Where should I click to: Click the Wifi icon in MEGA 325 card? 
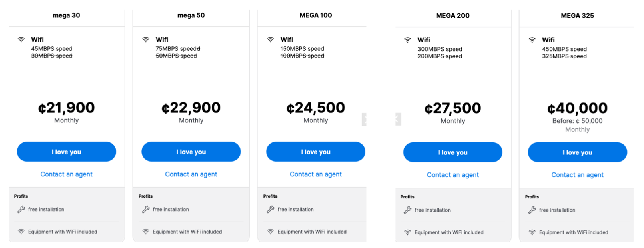(x=532, y=40)
